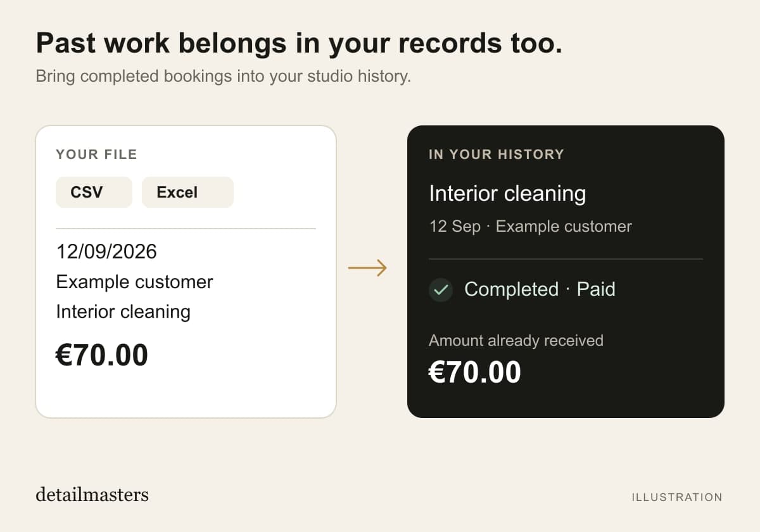The image size is (760, 532).
Task: Click the Completed · Paid status text
Action: pos(540,289)
